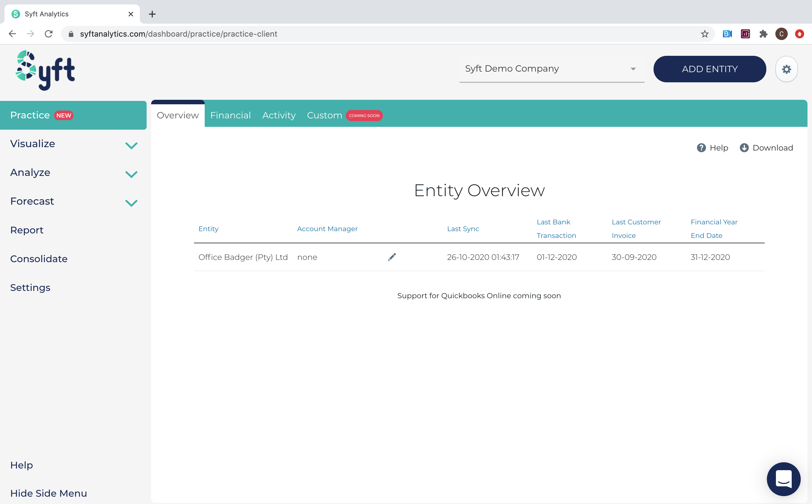812x504 pixels.
Task: Open the settings gear menu
Action: pyautogui.click(x=787, y=69)
